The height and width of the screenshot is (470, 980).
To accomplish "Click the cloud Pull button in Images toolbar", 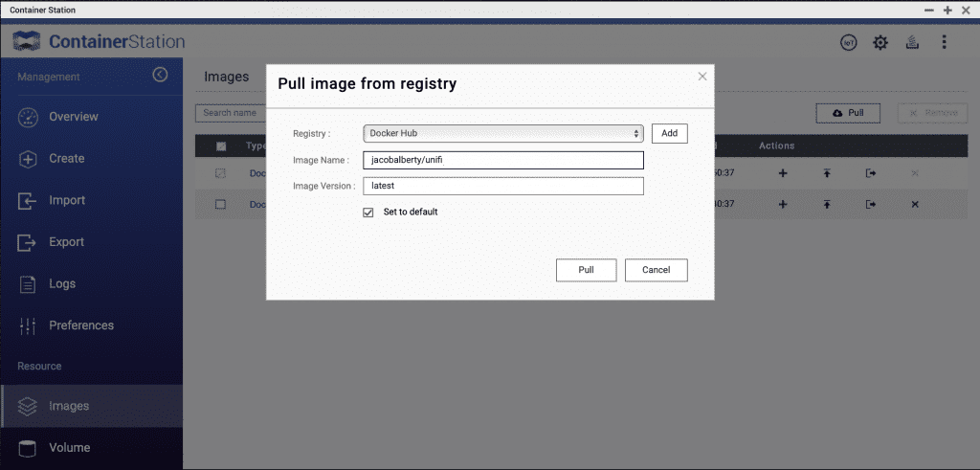I will tap(848, 113).
